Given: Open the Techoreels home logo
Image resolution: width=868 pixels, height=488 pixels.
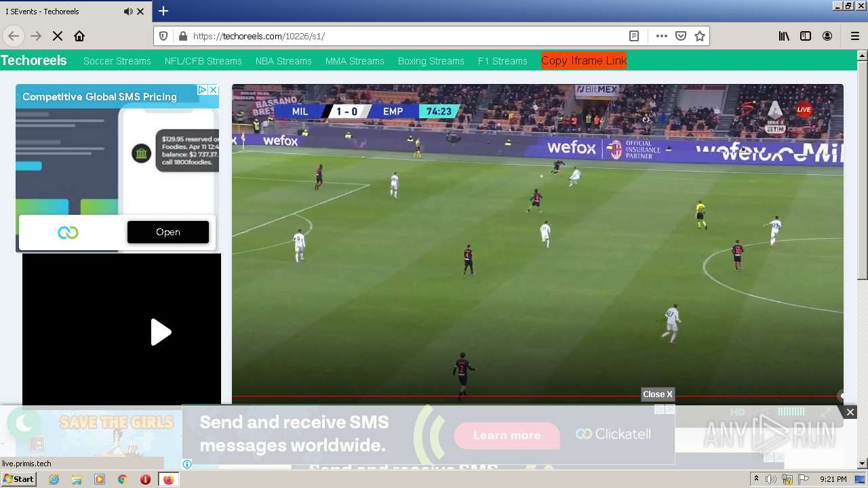Looking at the screenshot, I should (34, 60).
